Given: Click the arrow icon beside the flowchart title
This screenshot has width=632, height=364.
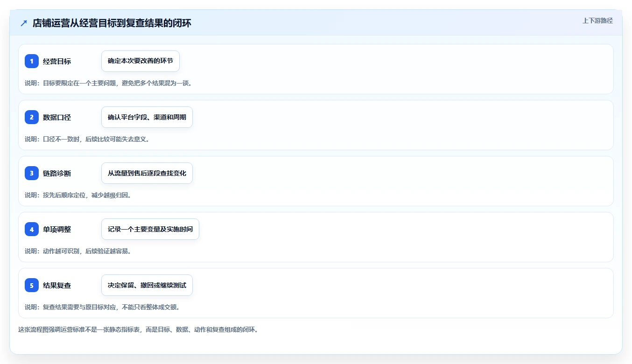Looking at the screenshot, I should 24,23.
